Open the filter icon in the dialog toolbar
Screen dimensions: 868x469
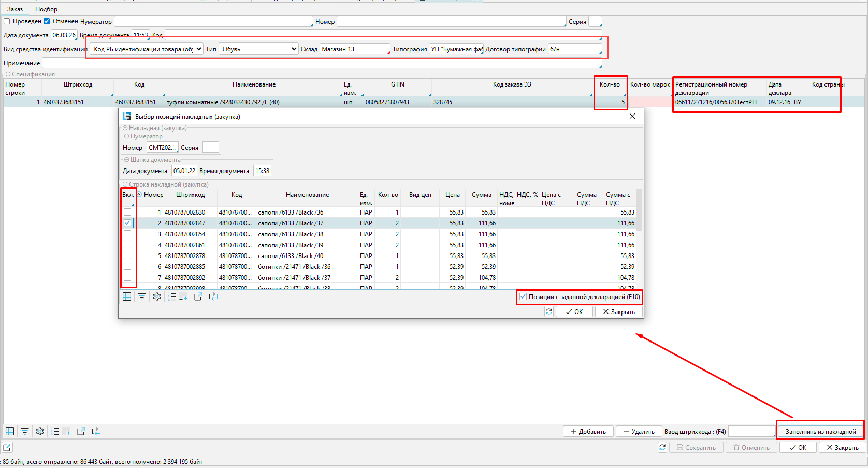[141, 296]
